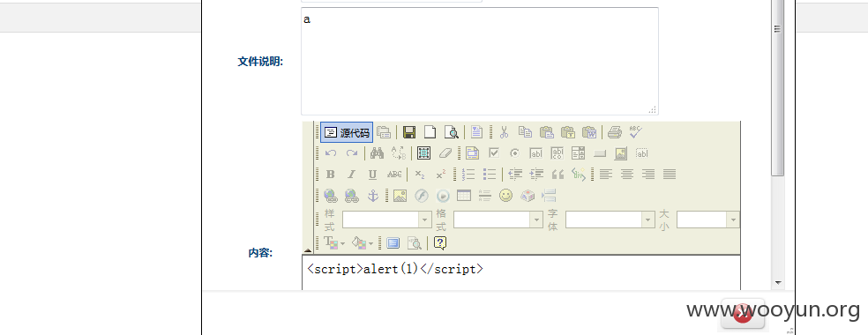Justify the text block
This screenshot has height=335, width=868.
click(670, 175)
